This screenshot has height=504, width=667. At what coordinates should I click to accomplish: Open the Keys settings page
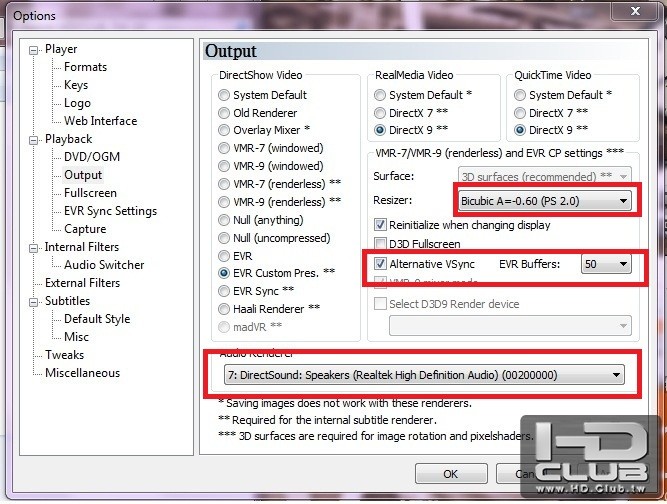pos(76,85)
